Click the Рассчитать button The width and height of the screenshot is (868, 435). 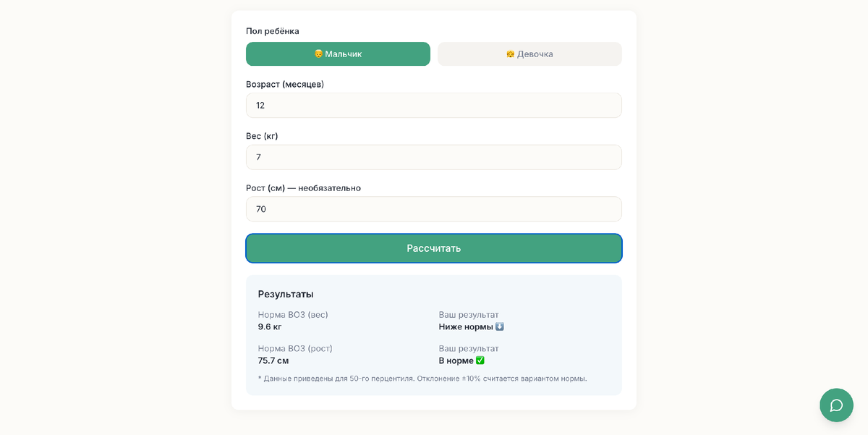coord(434,248)
